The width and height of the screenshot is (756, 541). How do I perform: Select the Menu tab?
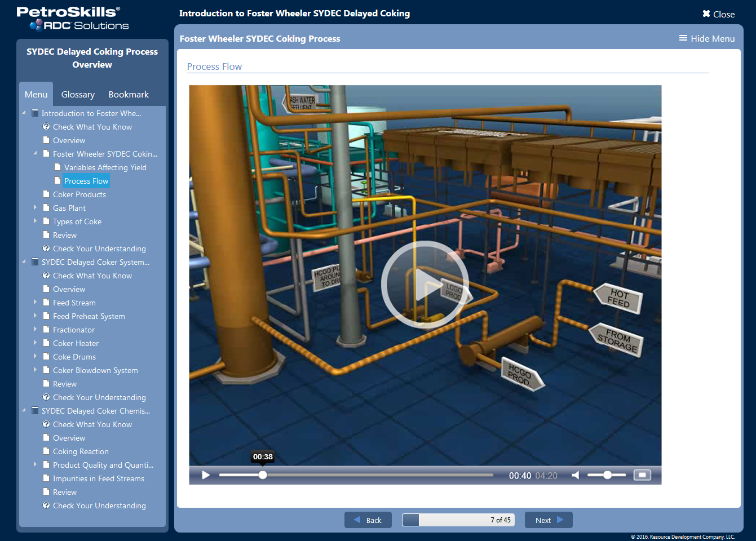pyautogui.click(x=36, y=94)
